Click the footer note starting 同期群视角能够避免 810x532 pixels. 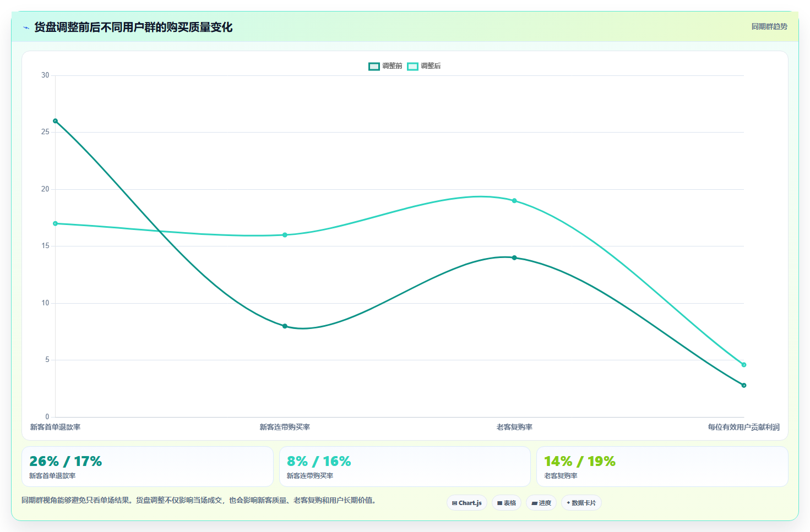tap(199, 500)
